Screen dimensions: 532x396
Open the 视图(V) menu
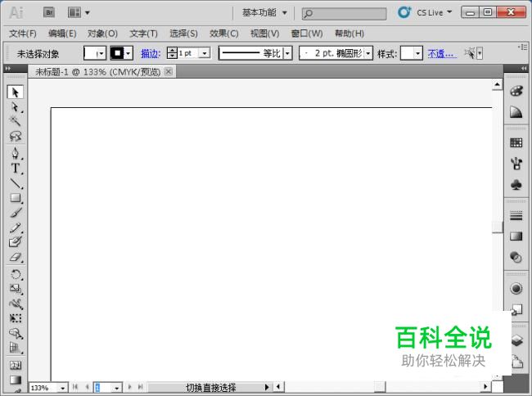(x=264, y=34)
